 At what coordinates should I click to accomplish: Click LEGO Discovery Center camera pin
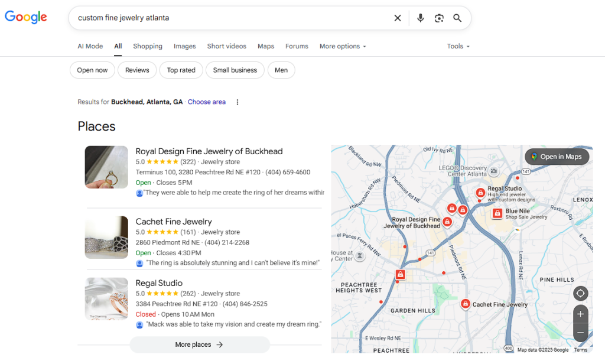(x=493, y=171)
